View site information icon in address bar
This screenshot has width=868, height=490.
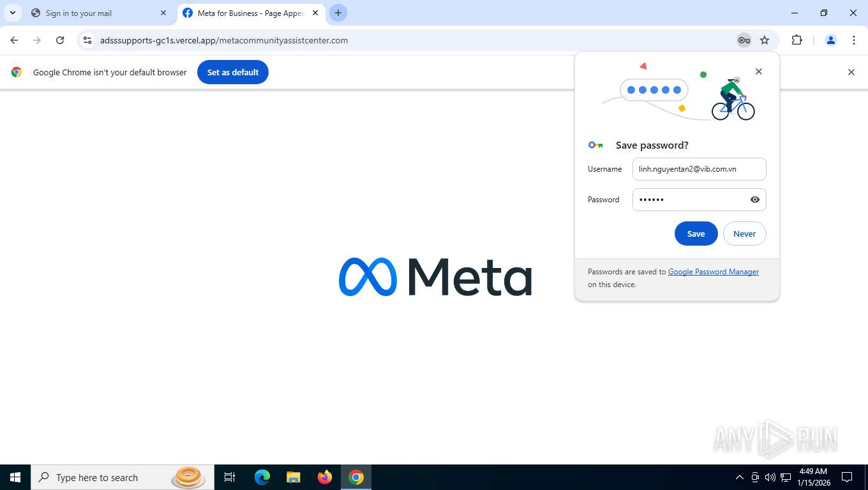pos(87,40)
